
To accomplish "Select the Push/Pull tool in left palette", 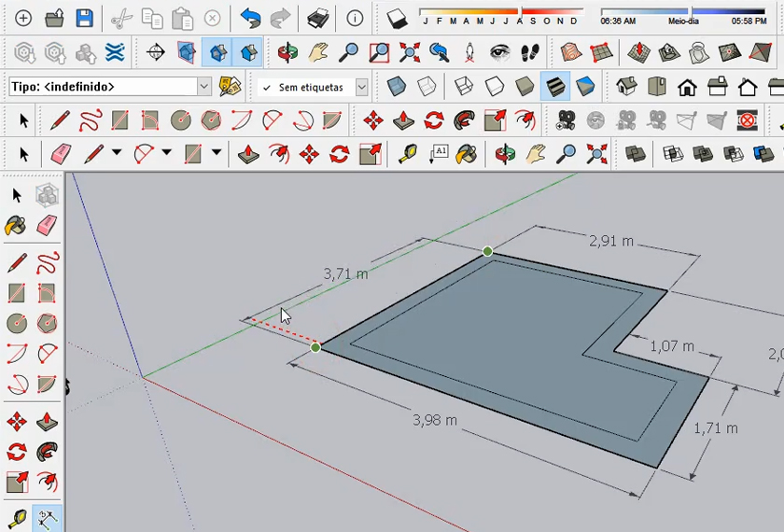I will coord(47,423).
